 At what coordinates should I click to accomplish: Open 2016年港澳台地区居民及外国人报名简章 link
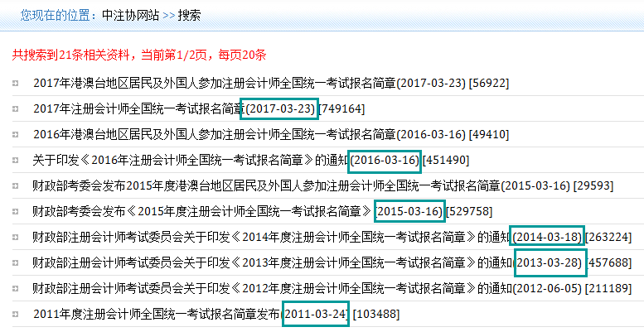215,134
